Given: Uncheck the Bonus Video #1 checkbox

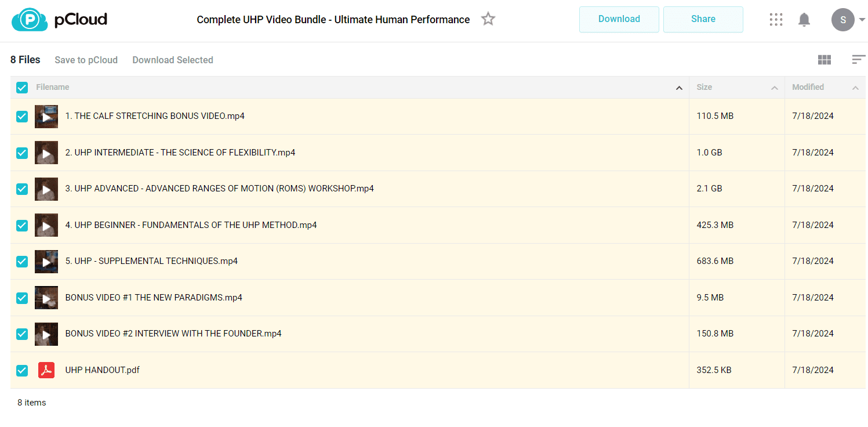Looking at the screenshot, I should (x=22, y=298).
